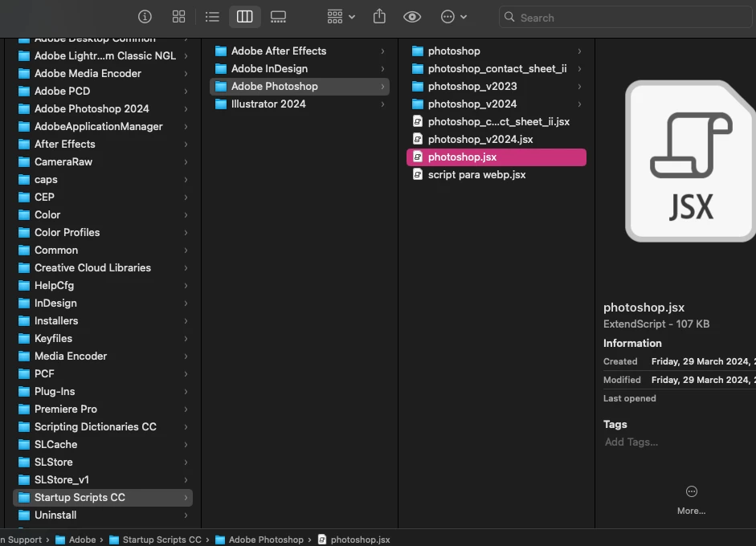Switch to icon view
This screenshot has height=546, width=756.
(178, 17)
